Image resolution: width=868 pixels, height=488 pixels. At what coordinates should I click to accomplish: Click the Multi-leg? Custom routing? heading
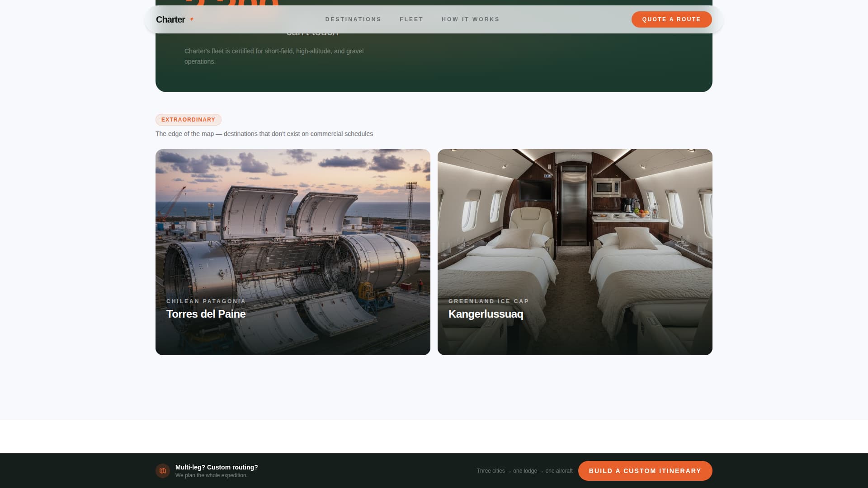pos(217,467)
